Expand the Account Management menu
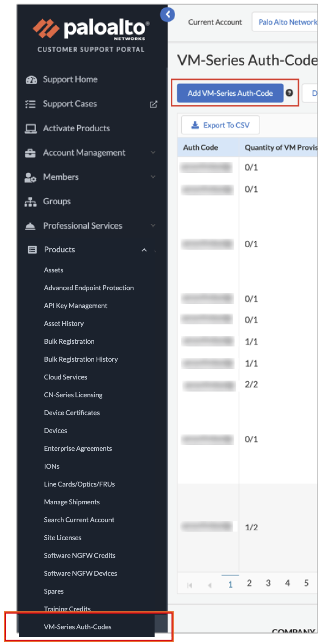Image resolution: width=323 pixels, height=644 pixels. click(153, 153)
